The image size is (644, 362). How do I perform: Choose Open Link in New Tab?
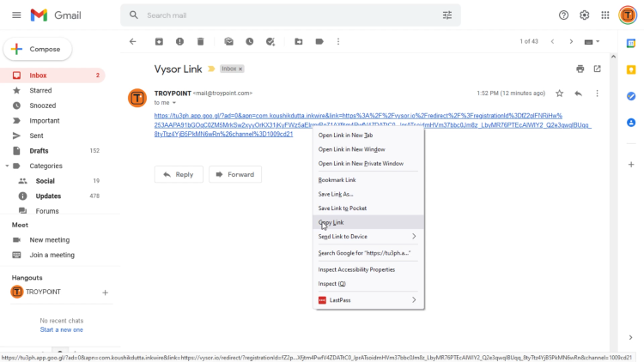pos(345,136)
